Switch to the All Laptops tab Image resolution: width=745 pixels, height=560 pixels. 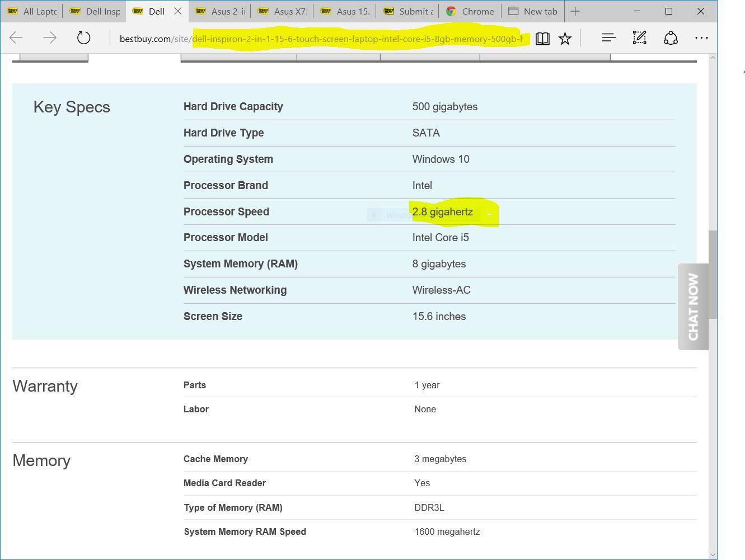(32, 11)
